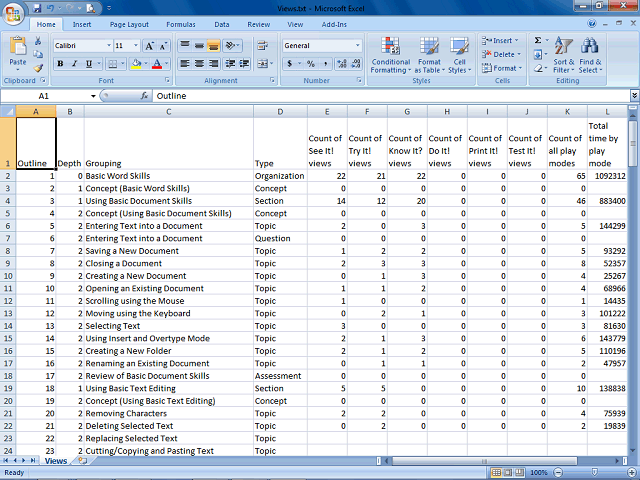Toggle Wrap Text for cell
The width and height of the screenshot is (640, 480).
point(262,45)
